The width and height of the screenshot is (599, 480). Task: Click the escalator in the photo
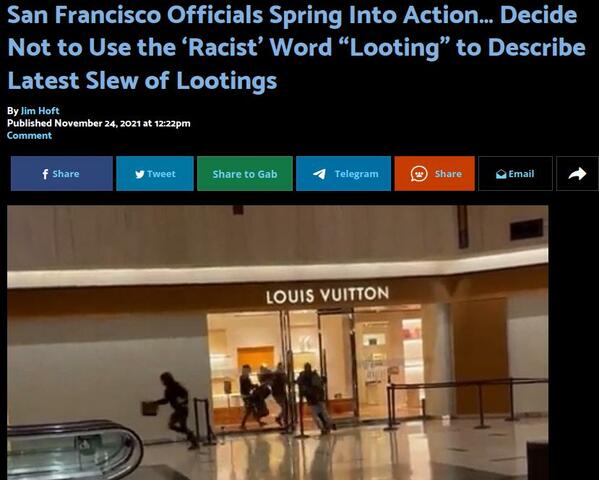tap(74, 450)
